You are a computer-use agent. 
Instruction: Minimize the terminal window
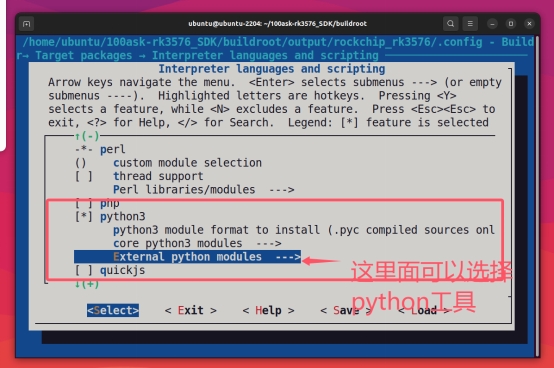[x=492, y=24]
